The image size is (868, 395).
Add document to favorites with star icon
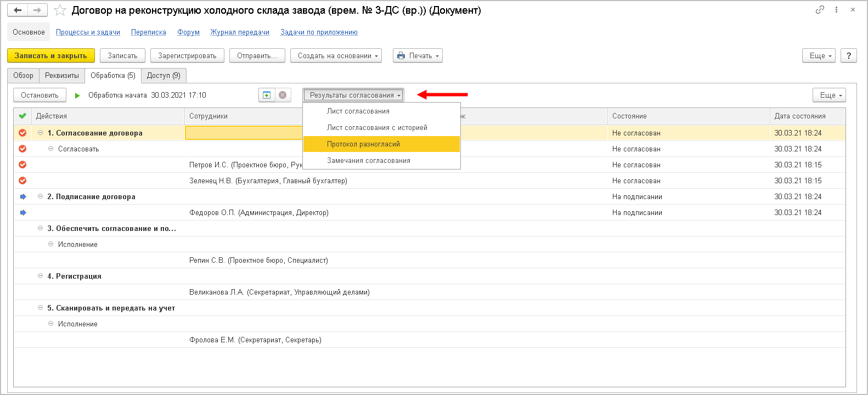click(60, 10)
